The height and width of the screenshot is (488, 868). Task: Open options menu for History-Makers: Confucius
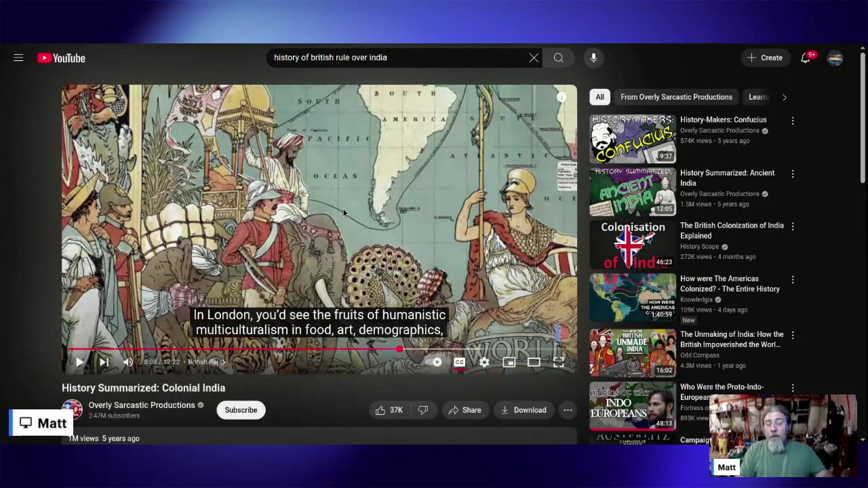click(x=793, y=121)
